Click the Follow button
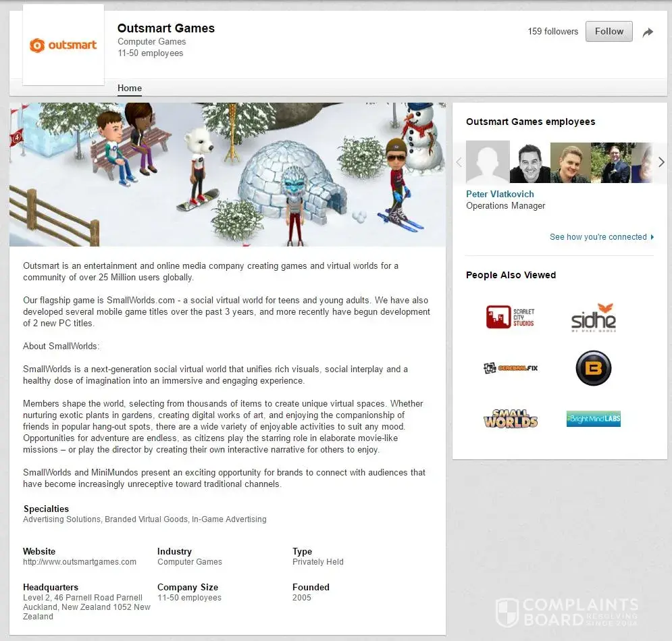The height and width of the screenshot is (641, 672). pyautogui.click(x=609, y=31)
